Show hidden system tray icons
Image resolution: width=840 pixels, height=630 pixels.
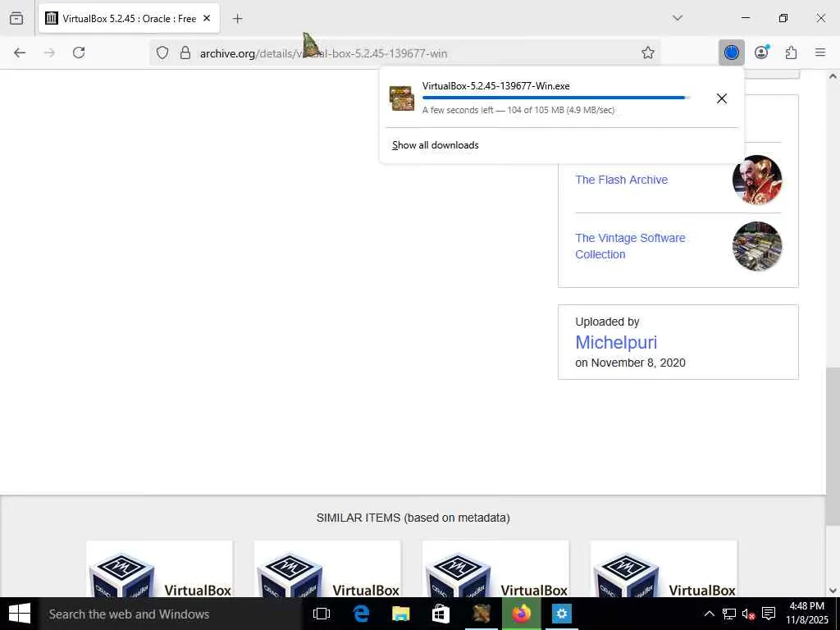[709, 614]
